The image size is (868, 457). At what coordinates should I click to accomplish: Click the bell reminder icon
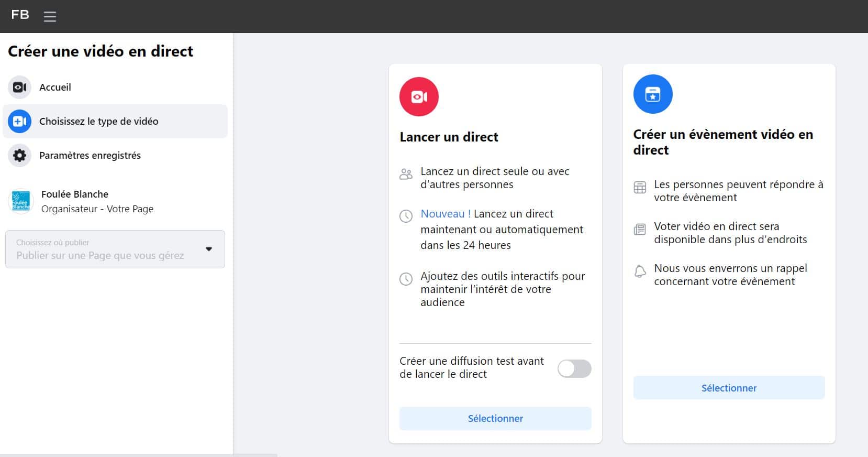[x=640, y=271]
